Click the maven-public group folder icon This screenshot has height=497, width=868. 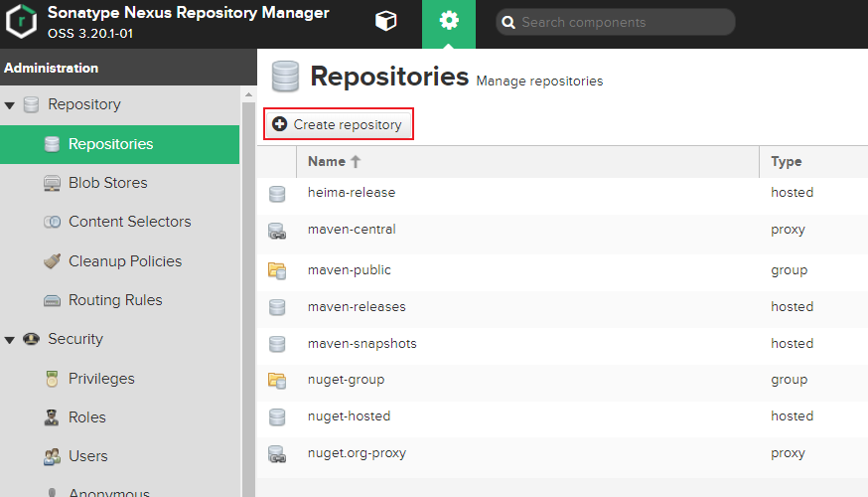click(277, 270)
